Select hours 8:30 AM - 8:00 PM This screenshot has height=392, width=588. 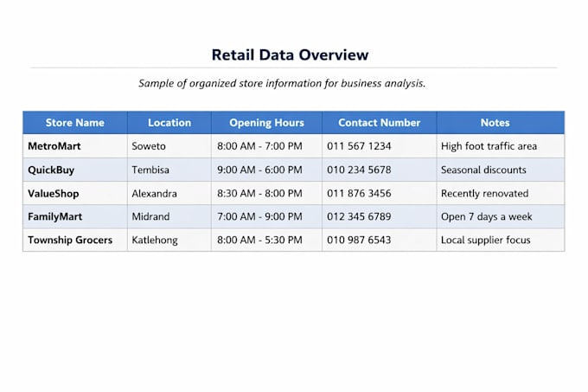(259, 194)
